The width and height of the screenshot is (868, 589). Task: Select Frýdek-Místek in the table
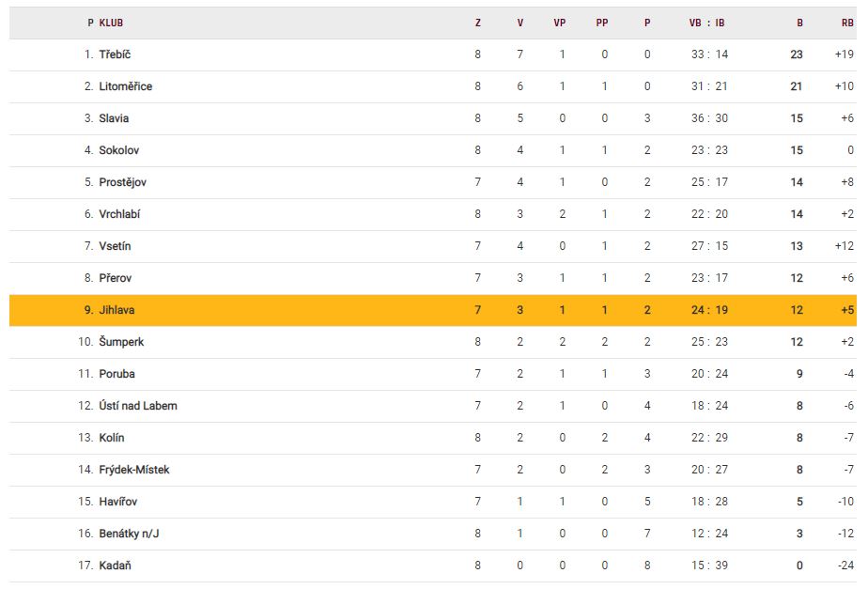point(134,470)
